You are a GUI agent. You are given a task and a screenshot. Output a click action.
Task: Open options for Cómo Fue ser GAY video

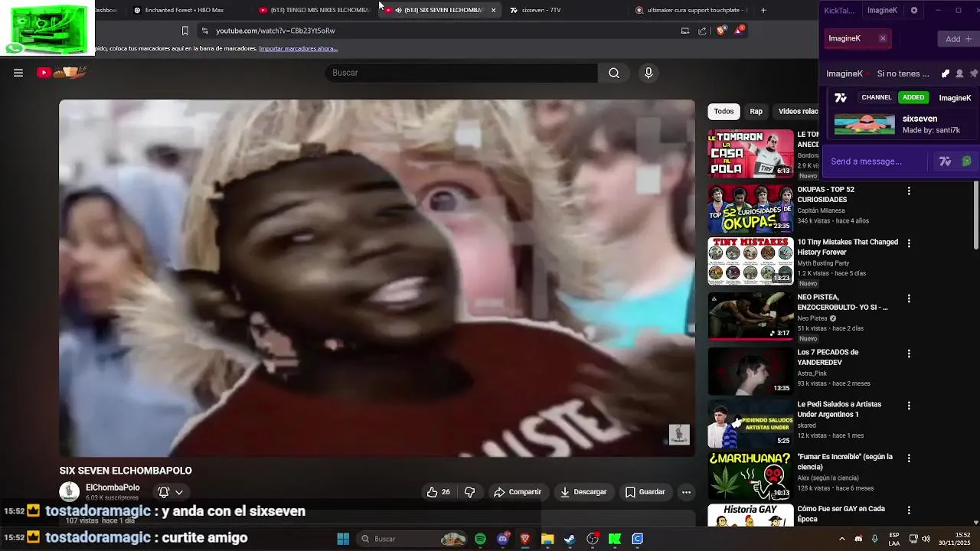point(909,510)
